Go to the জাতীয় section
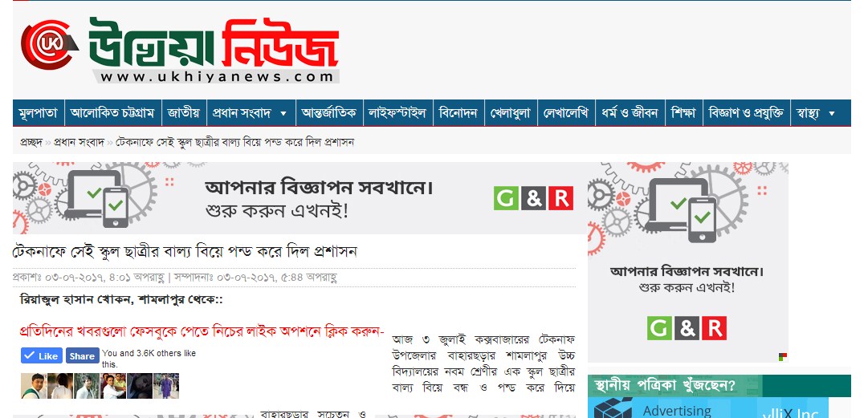Viewport: 868px width, 418px height. coord(185,113)
